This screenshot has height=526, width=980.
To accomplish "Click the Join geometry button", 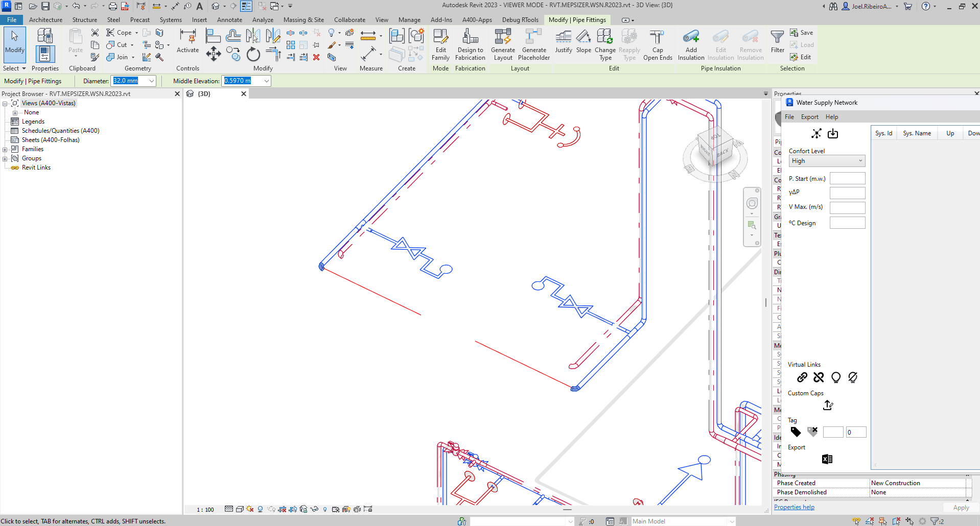I will tap(120, 57).
